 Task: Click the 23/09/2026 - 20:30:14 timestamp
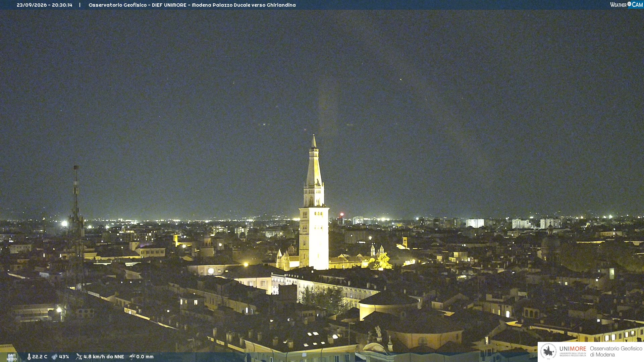pyautogui.click(x=45, y=5)
